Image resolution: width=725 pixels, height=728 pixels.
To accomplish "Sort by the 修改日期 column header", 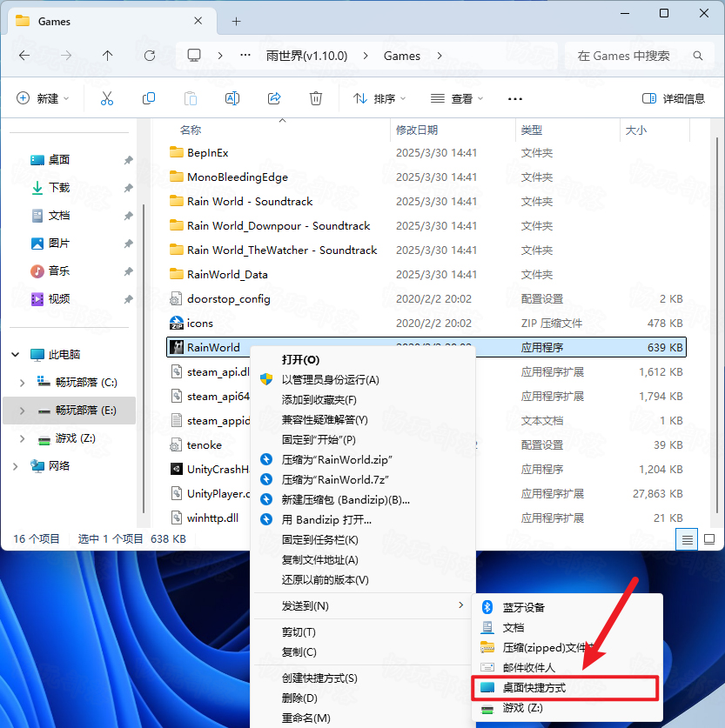I will [417, 130].
